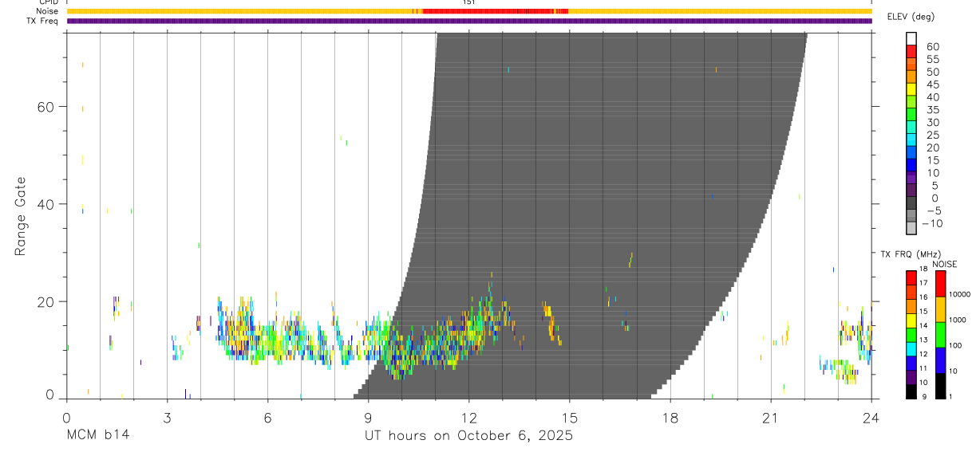The image size is (980, 452).
Task: Click the 'ELEV (deg)' legend title
Action: 912,17
